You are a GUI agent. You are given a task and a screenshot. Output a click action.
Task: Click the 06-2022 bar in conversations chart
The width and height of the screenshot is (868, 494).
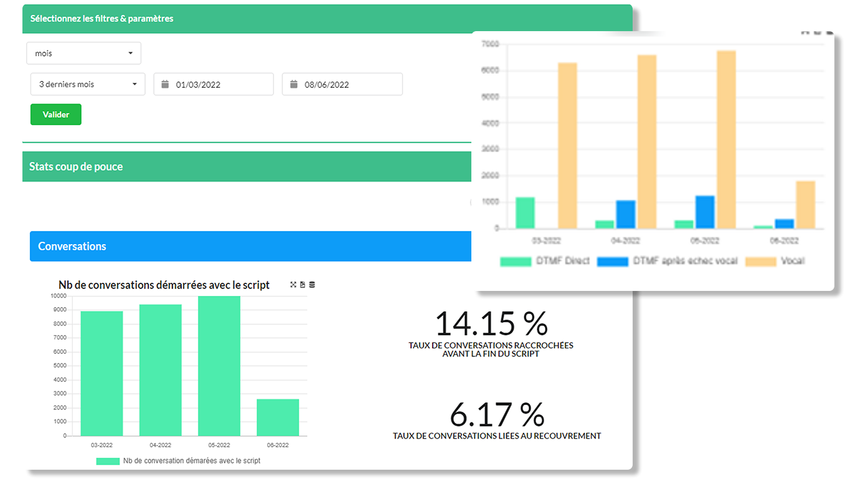pyautogui.click(x=278, y=417)
